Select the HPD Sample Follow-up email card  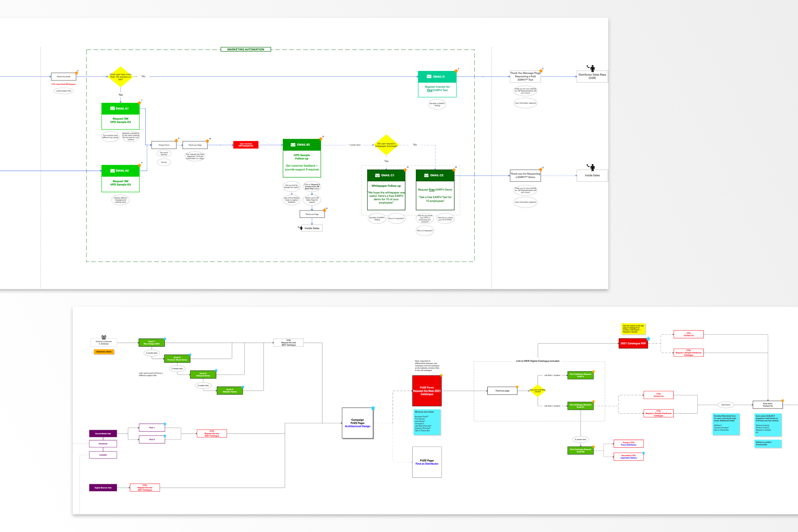[x=302, y=158]
